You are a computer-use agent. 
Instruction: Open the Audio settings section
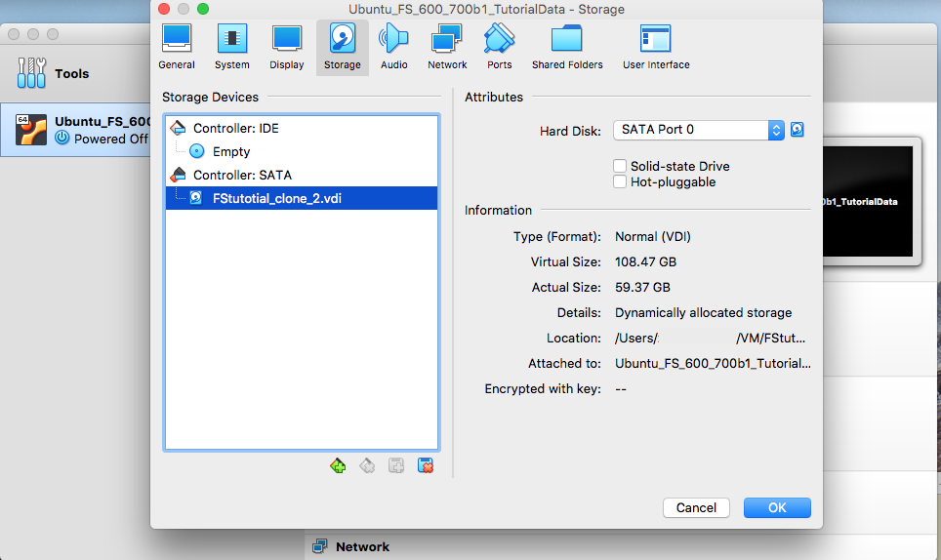pos(394,47)
